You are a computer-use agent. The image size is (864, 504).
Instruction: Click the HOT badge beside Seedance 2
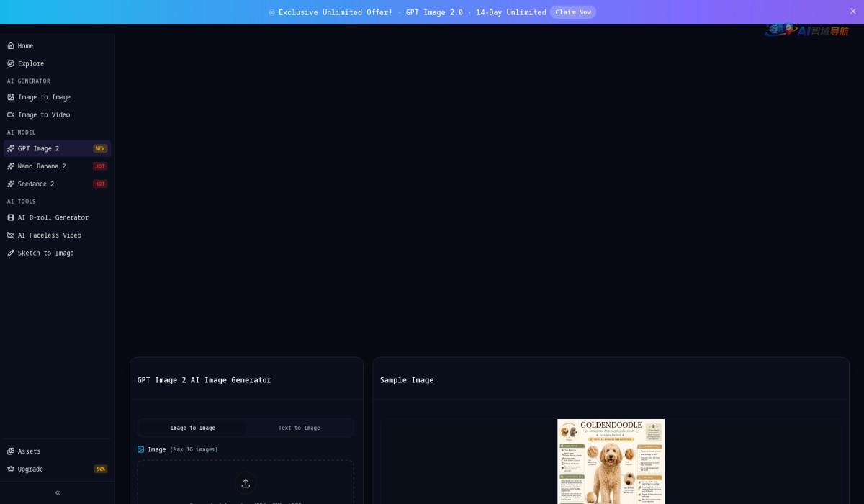(100, 184)
